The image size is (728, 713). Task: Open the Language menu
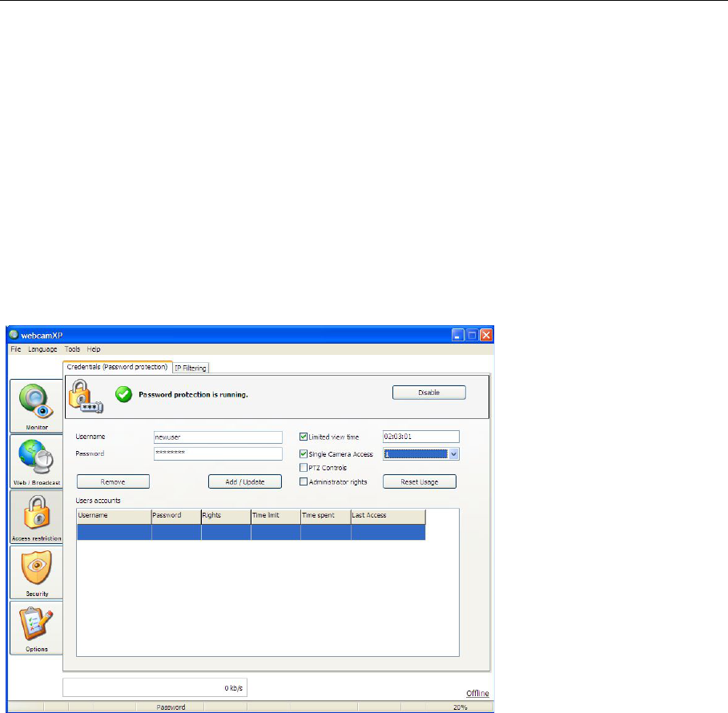42,348
